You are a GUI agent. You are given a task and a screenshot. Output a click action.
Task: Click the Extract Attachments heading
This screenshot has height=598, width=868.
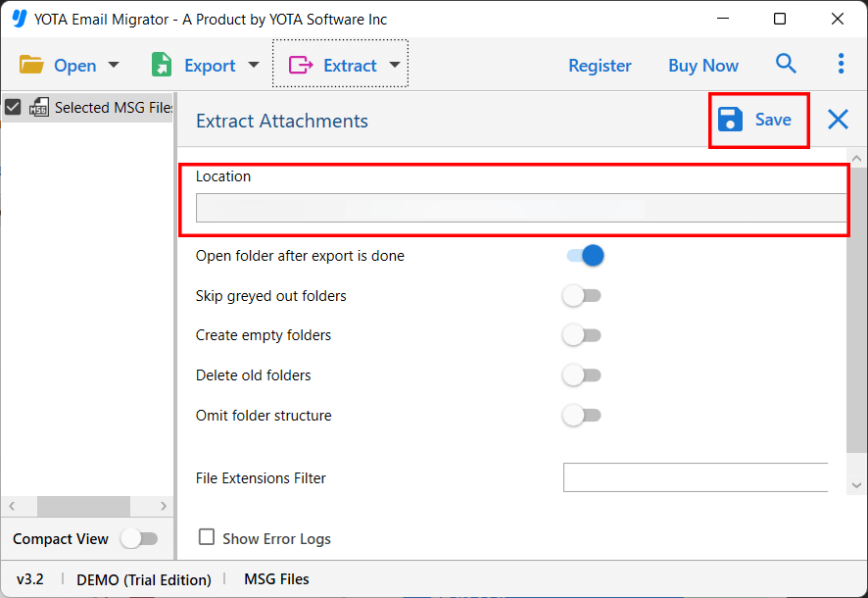[x=282, y=121]
